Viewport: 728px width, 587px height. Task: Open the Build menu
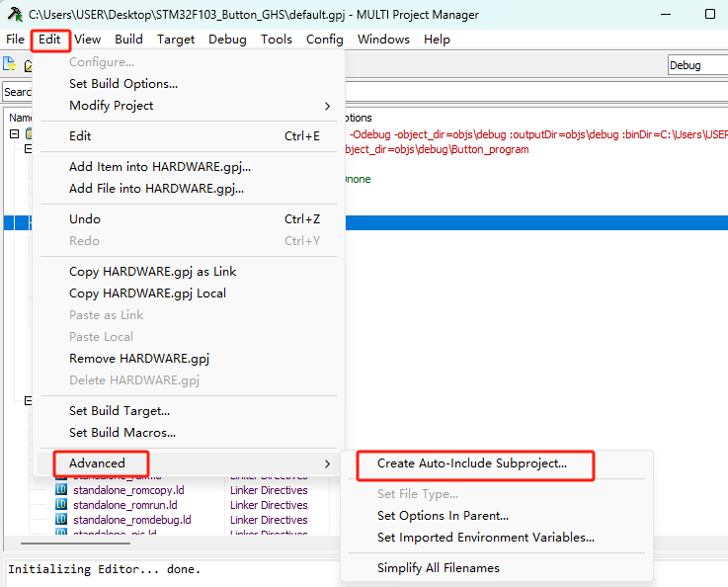click(128, 40)
